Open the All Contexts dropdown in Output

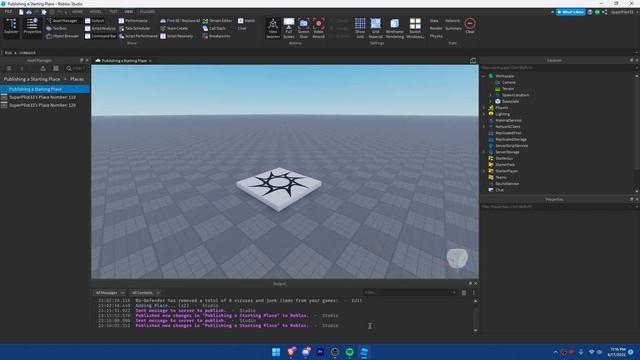click(145, 293)
